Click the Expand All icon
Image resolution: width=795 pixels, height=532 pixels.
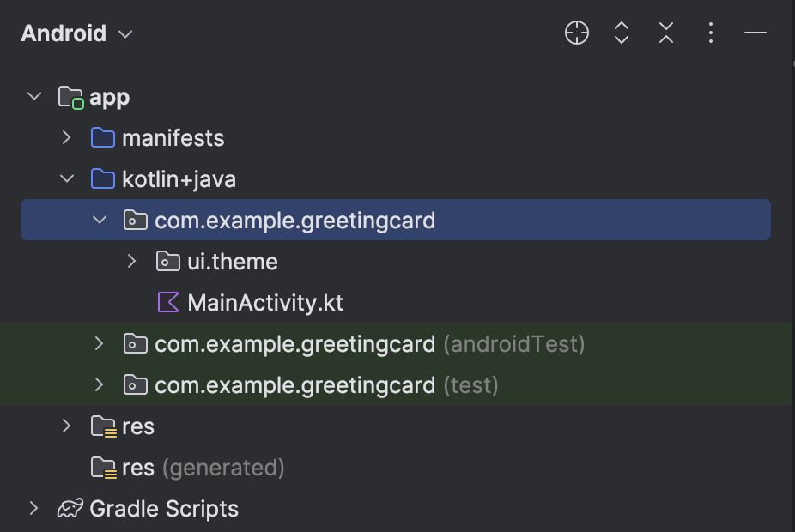tap(622, 33)
